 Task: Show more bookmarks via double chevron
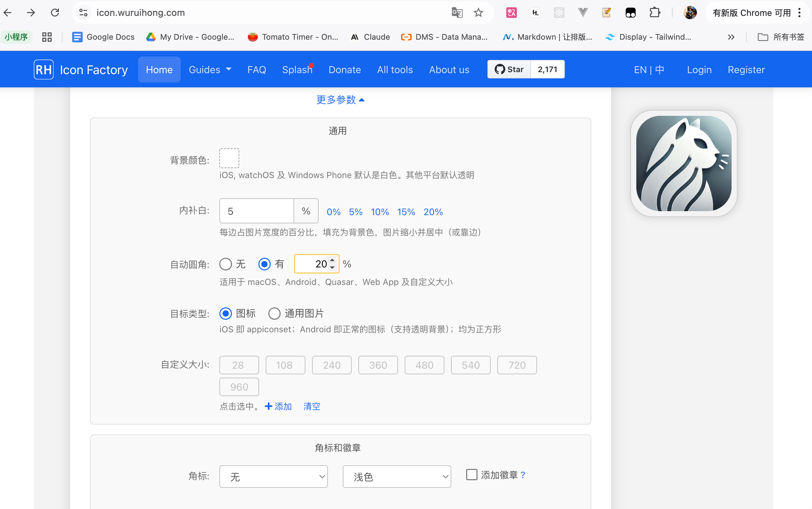pos(731,37)
